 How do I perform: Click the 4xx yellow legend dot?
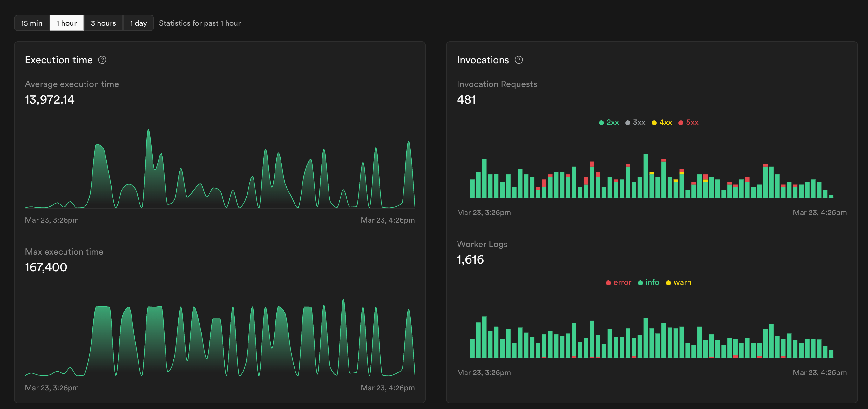654,123
